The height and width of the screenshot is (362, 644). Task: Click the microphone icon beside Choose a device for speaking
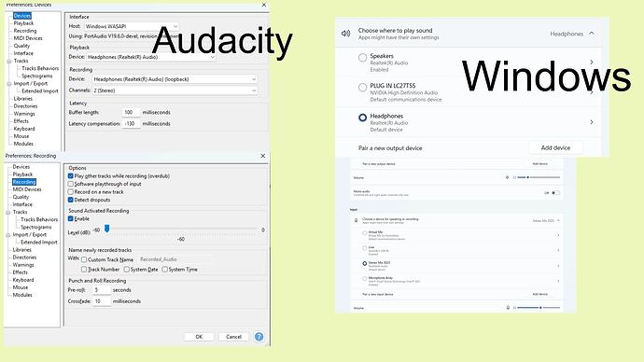[x=357, y=220]
